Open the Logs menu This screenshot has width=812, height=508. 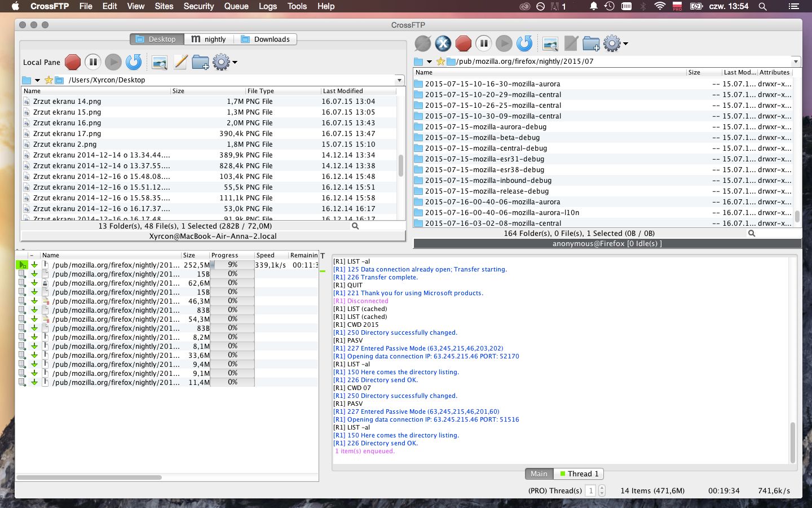pyautogui.click(x=268, y=6)
